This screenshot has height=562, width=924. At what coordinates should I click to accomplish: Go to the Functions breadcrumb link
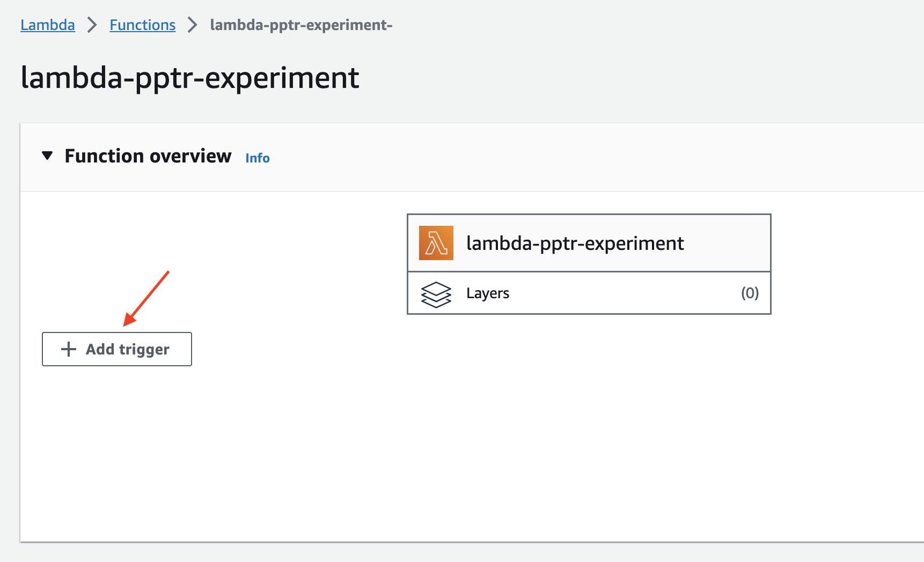tap(143, 25)
